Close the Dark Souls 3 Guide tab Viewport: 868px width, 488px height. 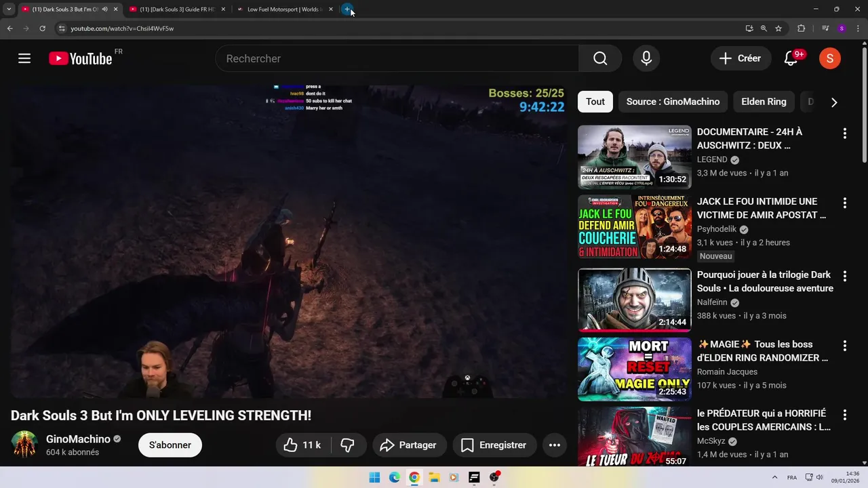pos(223,9)
